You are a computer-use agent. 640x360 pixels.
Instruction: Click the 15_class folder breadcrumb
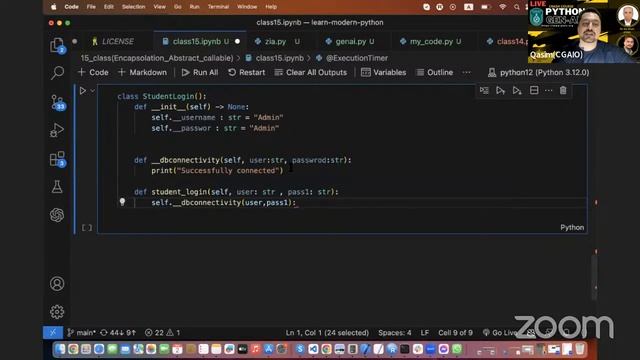[x=157, y=58]
